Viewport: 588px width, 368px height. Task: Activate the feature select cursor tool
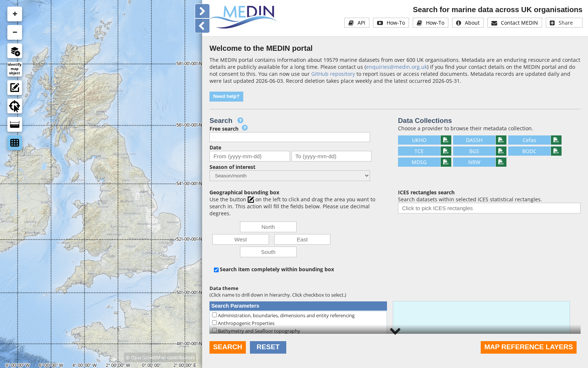tap(15, 106)
